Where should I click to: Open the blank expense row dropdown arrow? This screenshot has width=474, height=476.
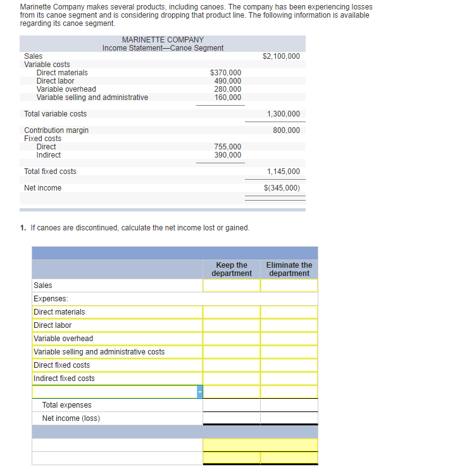click(x=200, y=392)
